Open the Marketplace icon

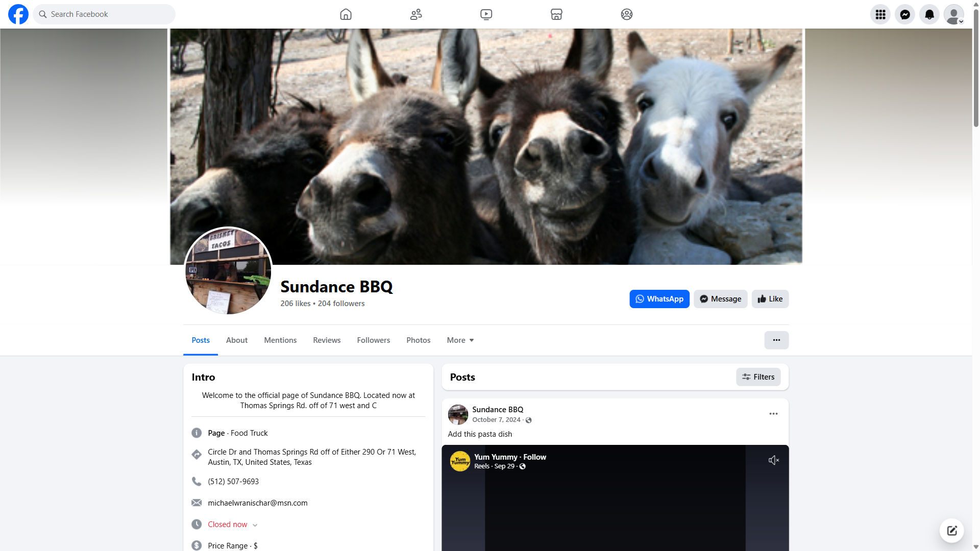pos(556,14)
